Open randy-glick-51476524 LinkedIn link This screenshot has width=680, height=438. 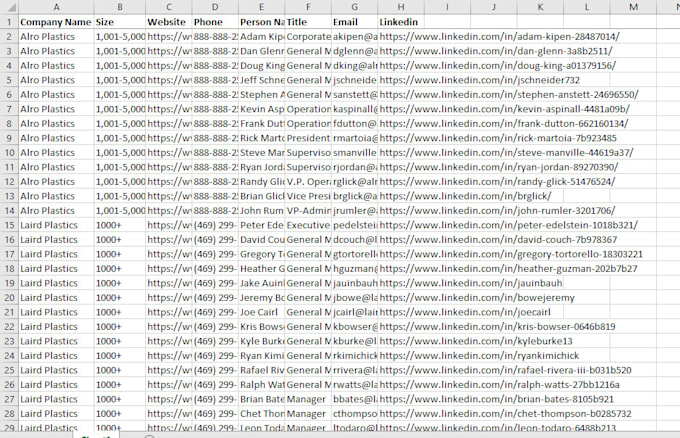[x=497, y=182]
